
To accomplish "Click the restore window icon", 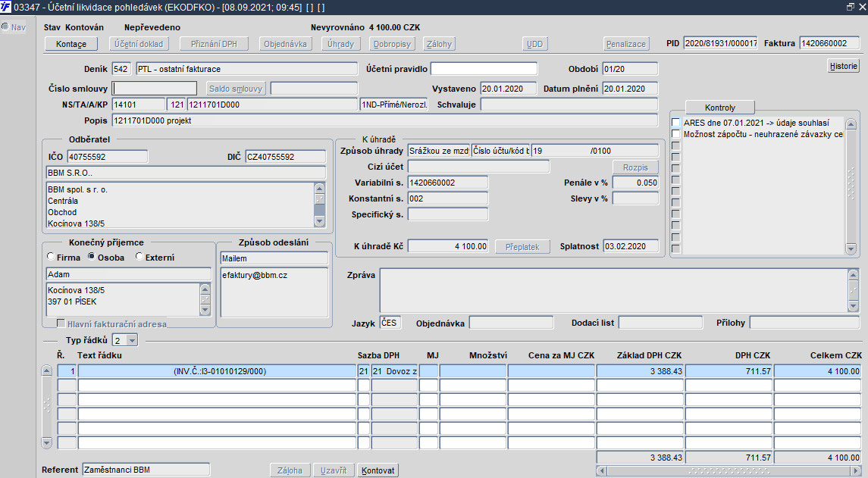I will (x=851, y=7).
